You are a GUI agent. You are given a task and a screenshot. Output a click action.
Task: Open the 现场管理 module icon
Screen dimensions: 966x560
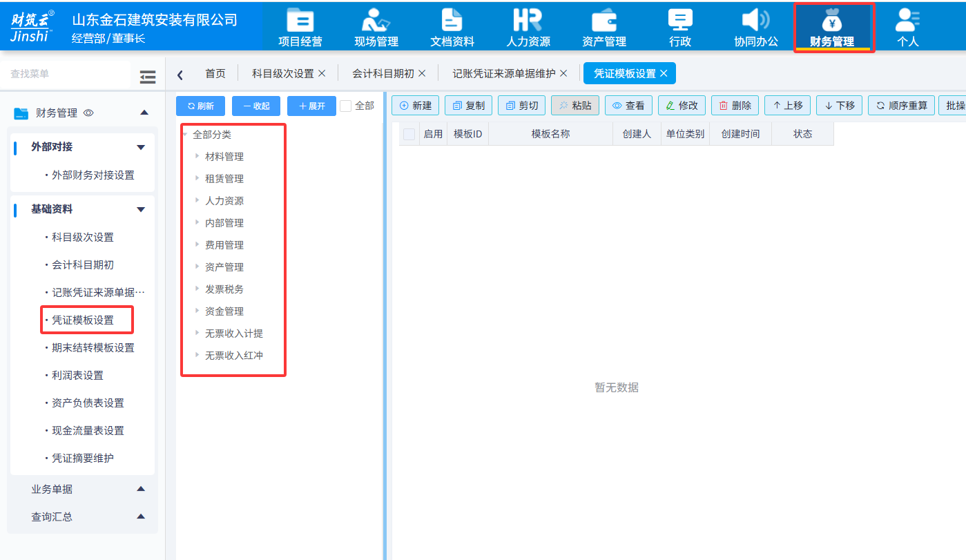pos(376,19)
